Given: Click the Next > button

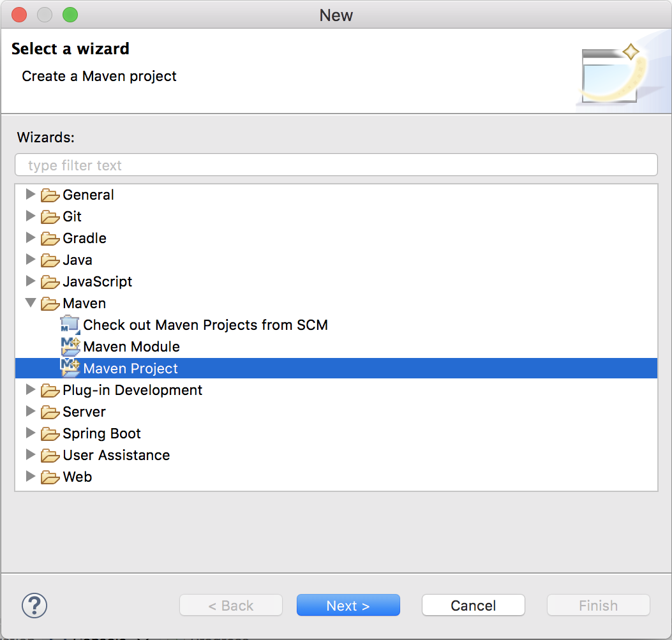Looking at the screenshot, I should [x=348, y=606].
